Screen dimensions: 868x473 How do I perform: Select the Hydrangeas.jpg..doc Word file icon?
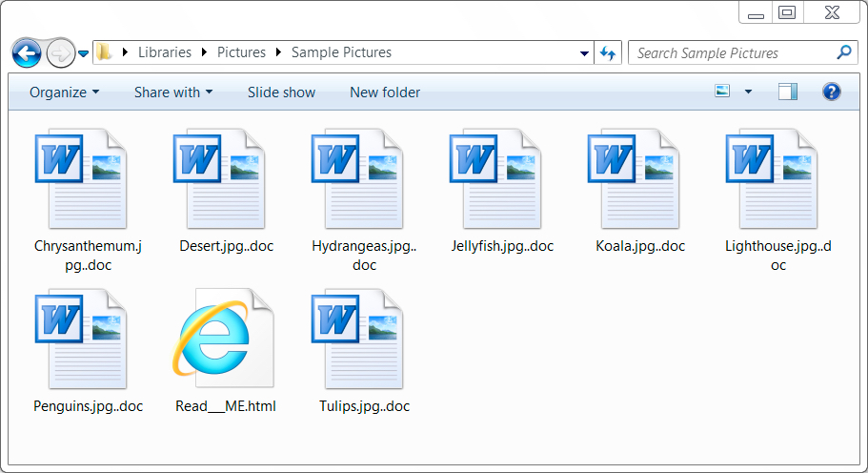point(357,178)
